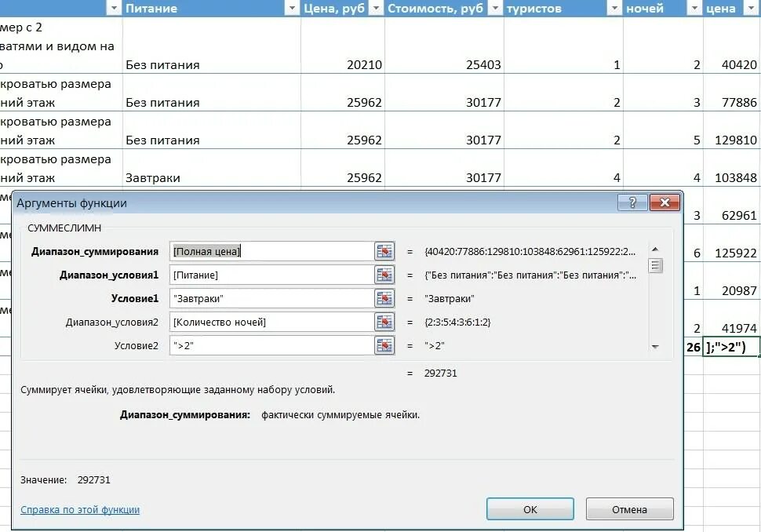This screenshot has width=761, height=532.
Task: Click OK button to confirm function arguments
Action: [530, 509]
